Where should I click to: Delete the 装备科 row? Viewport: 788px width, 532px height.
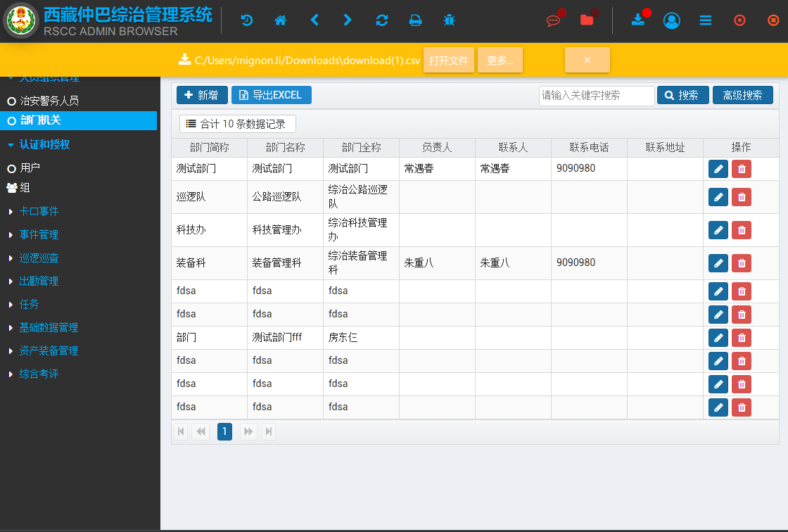click(742, 263)
